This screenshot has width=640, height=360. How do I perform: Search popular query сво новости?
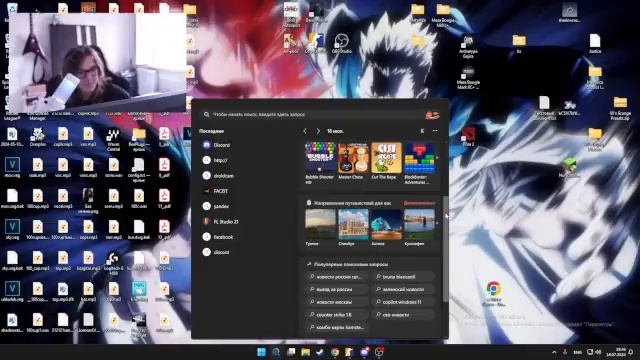point(403,315)
